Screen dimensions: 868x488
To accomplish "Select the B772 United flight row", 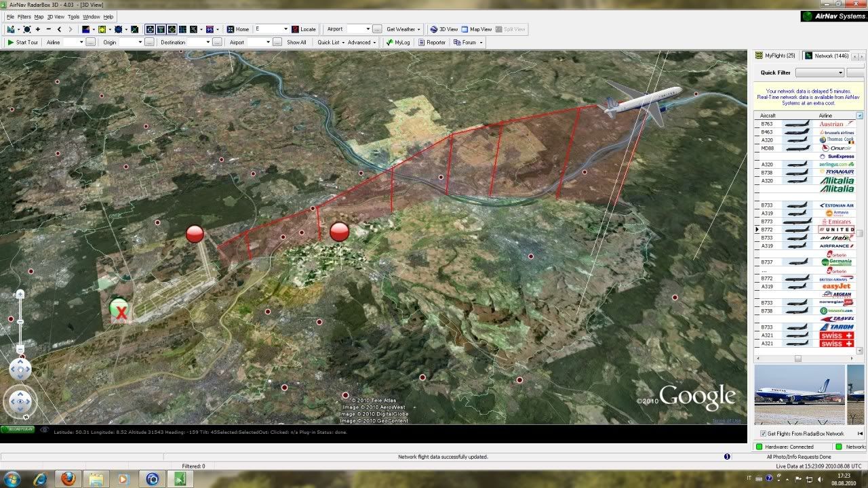I will 805,230.
